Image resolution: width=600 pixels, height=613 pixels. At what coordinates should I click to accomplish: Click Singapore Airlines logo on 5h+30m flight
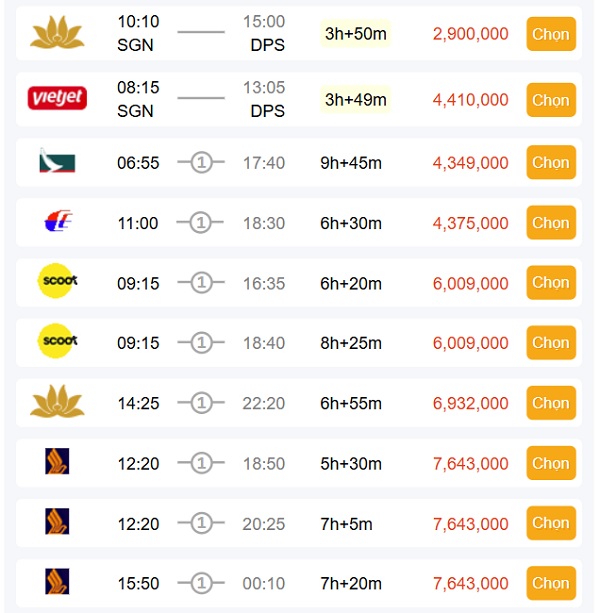(x=57, y=463)
